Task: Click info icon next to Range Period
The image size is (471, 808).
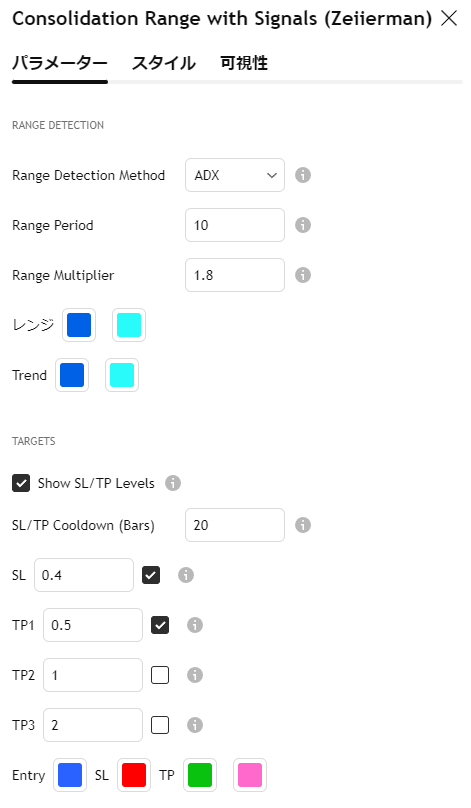Action: (x=303, y=225)
